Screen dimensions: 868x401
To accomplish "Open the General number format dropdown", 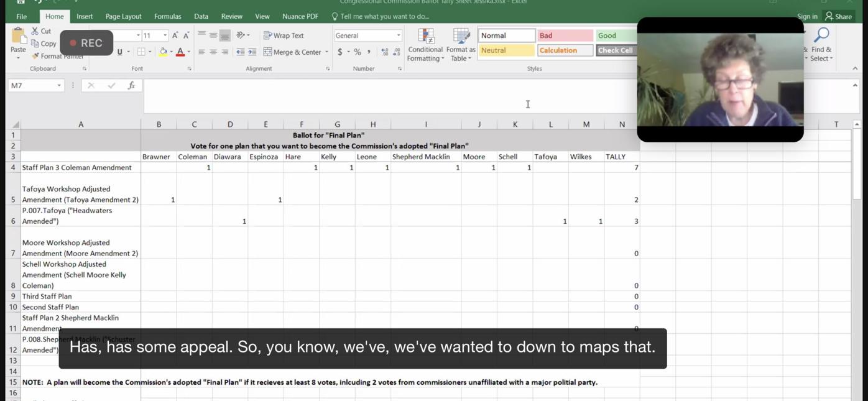I will (x=398, y=35).
